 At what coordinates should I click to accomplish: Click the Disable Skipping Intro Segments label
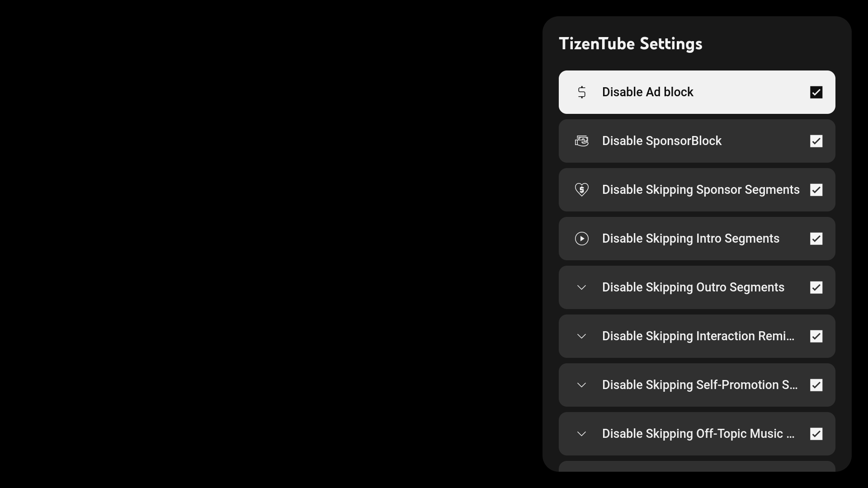(691, 239)
